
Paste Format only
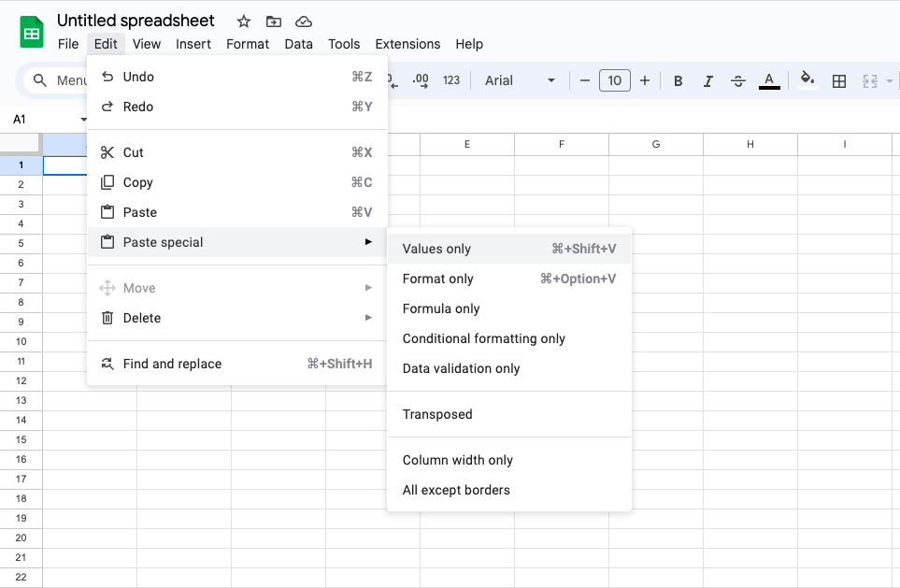[x=509, y=280]
